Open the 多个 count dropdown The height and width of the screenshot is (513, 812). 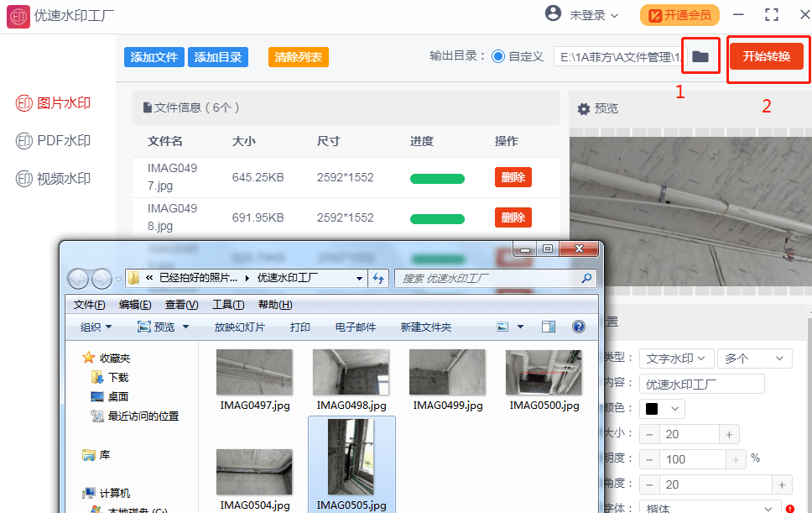754,359
